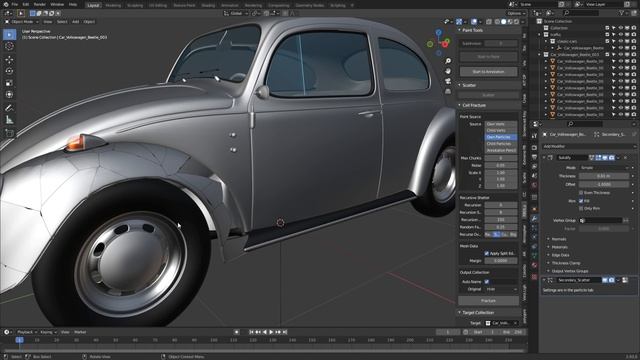Click the Solidify Thickness slider
This screenshot has width=640, height=360.
(x=604, y=176)
